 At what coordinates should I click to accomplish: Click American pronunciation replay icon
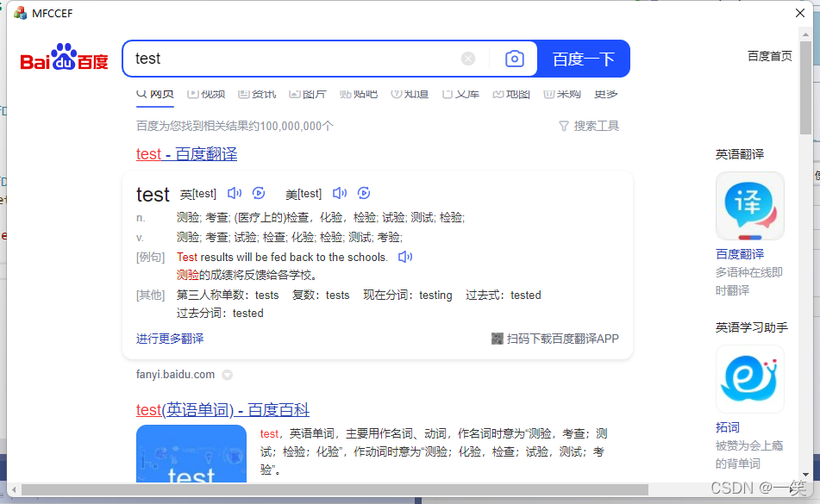364,193
